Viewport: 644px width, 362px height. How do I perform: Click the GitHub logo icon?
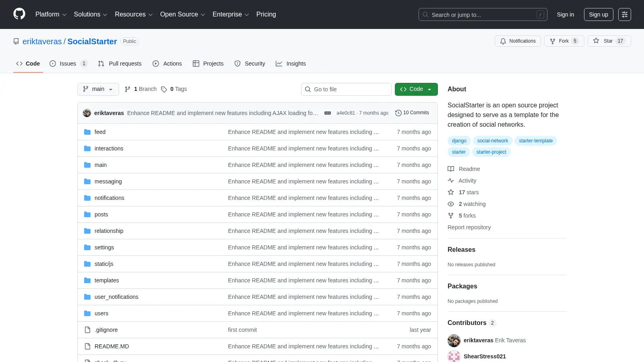click(19, 14)
